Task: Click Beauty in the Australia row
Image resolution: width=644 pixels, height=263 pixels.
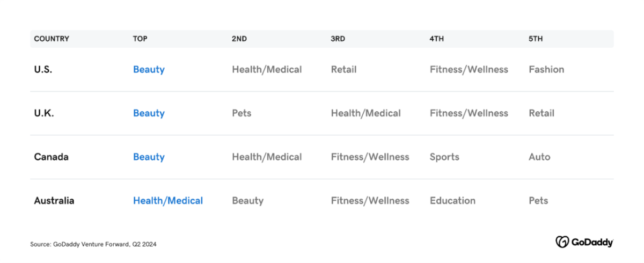Action: point(247,201)
